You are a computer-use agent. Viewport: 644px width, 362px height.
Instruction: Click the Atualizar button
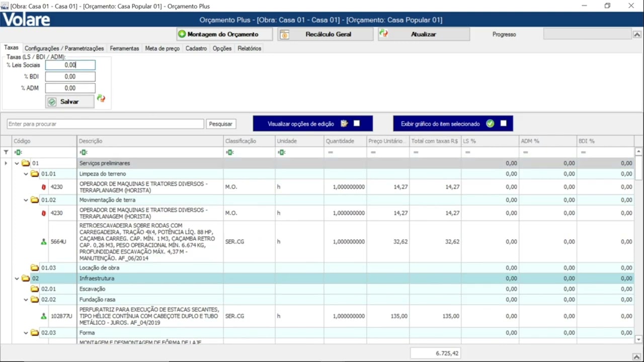(424, 34)
